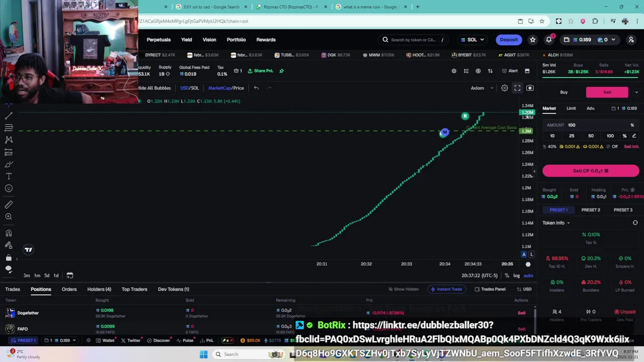Open the Rewards page
This screenshot has height=362, width=644.
pyautogui.click(x=266, y=40)
